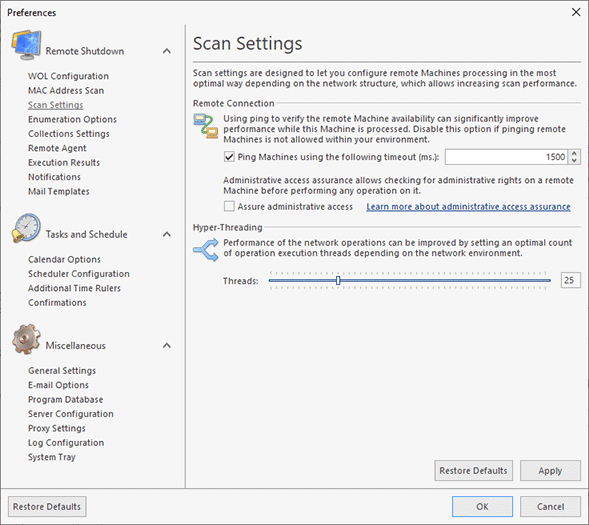The height and width of the screenshot is (525, 589).
Task: Open Log Configuration
Action: (x=66, y=443)
